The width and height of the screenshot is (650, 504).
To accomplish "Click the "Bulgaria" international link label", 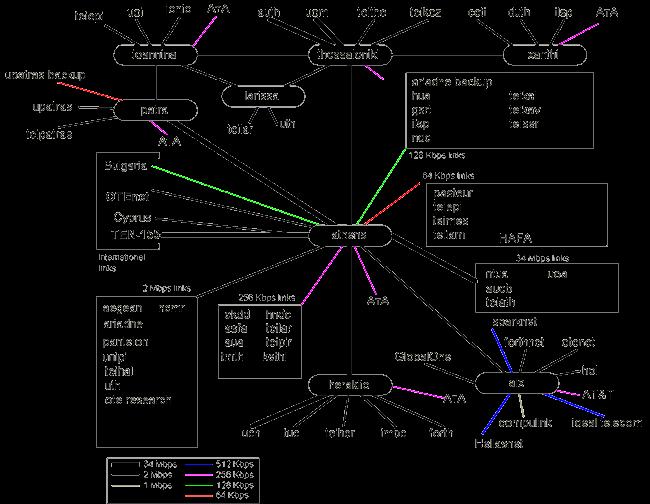I will pyautogui.click(x=125, y=166).
